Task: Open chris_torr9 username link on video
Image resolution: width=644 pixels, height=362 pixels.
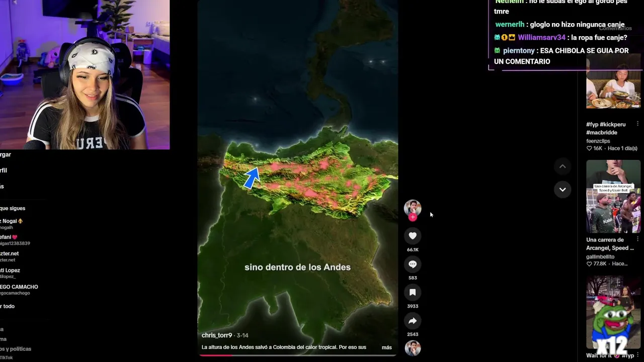Action: 217,335
